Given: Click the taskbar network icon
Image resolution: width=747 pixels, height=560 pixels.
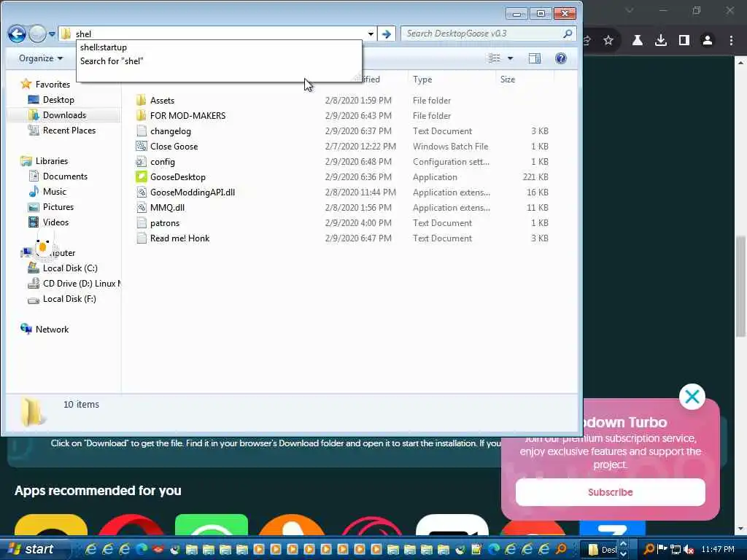Looking at the screenshot, I should coord(676,550).
